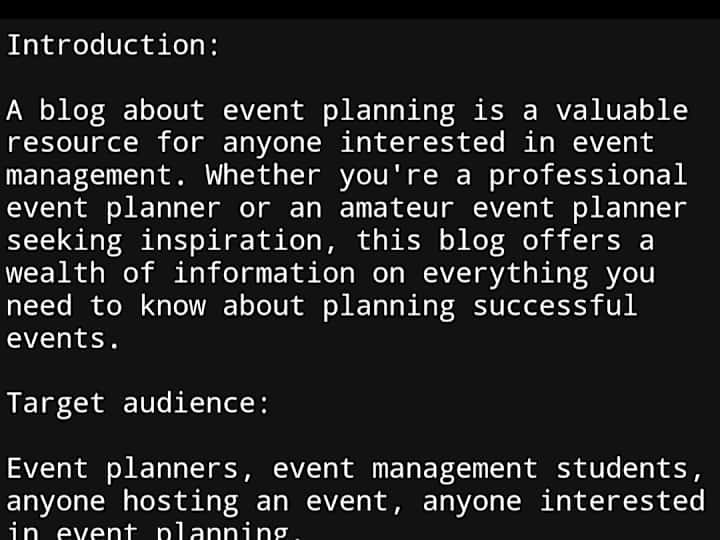Select the word 'Whether' in the introduction
Viewport: 720px width, 540px height.
(x=263, y=175)
